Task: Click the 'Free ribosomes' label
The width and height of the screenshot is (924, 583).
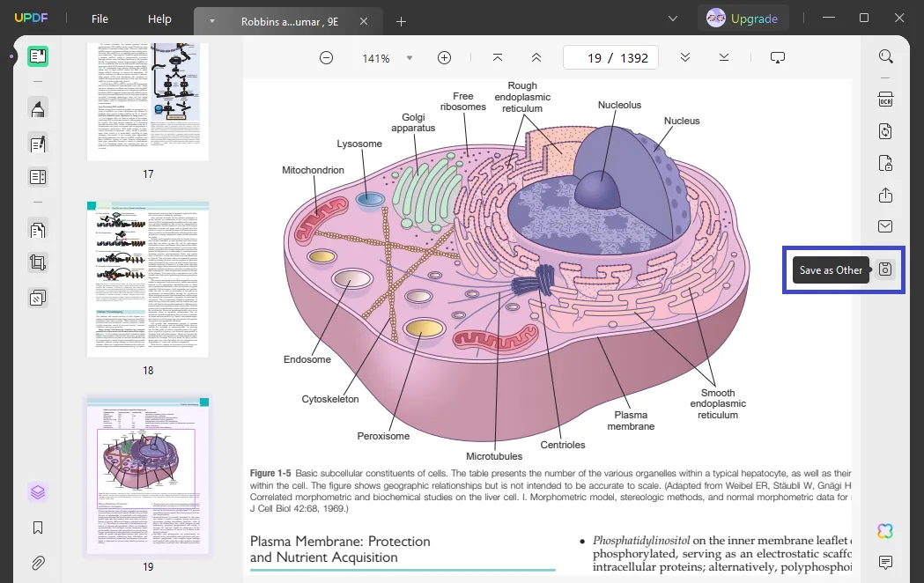Action: 463,101
